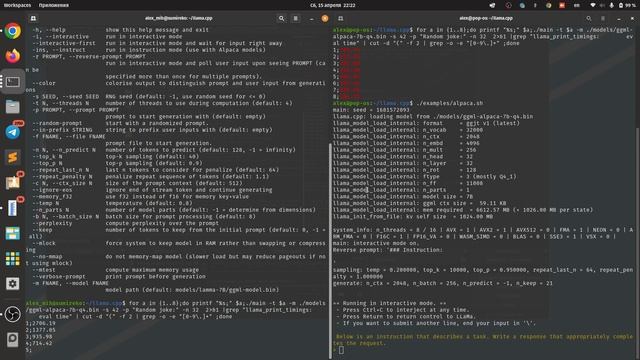Open the battery 99% indicator
Screen dimensions: 640x360
click(626, 5)
